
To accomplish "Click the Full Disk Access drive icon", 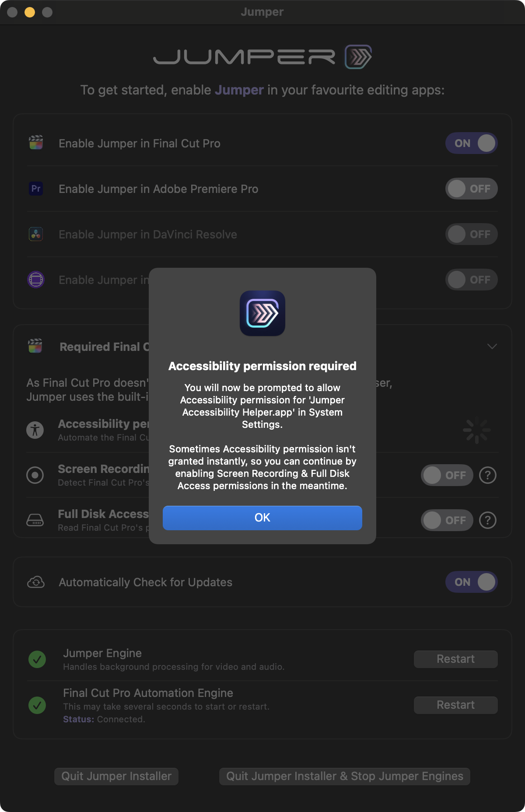I will pos(35,520).
